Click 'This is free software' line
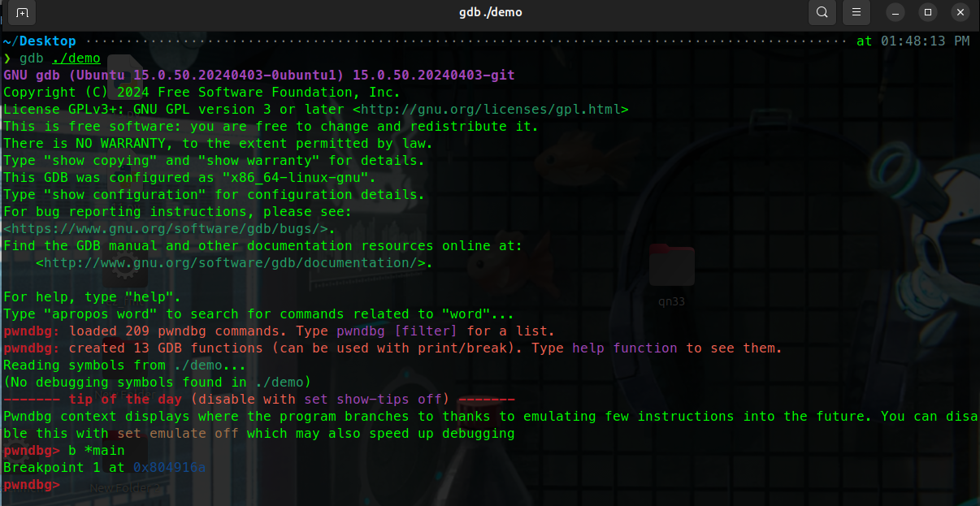Screen dimensions: 980x506 pos(271,126)
